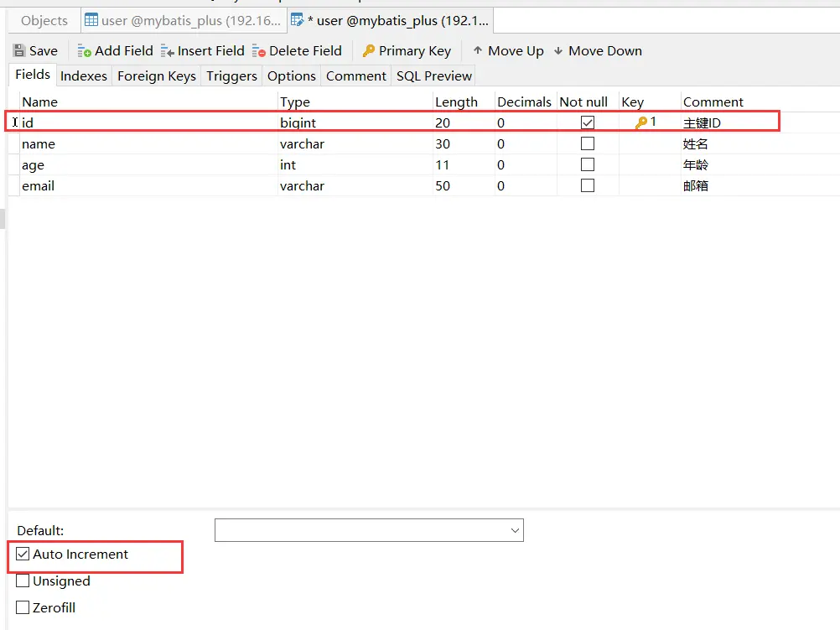
Task: View the SQL Preview tab
Action: pos(434,76)
